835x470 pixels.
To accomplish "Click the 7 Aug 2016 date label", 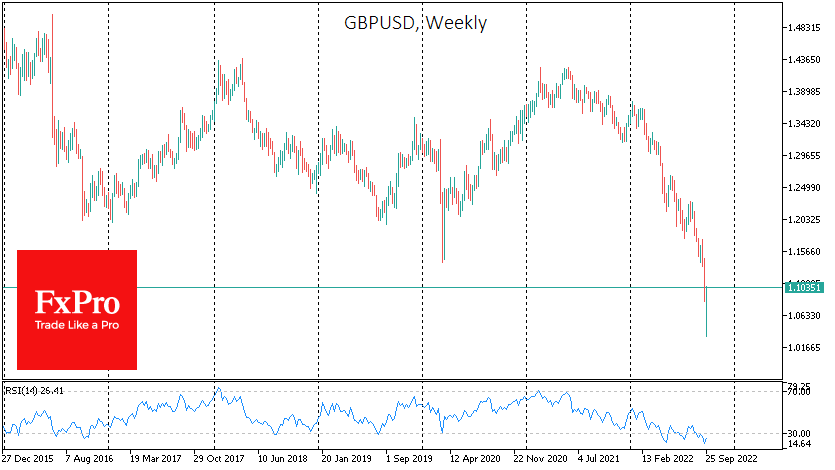I will click(89, 458).
